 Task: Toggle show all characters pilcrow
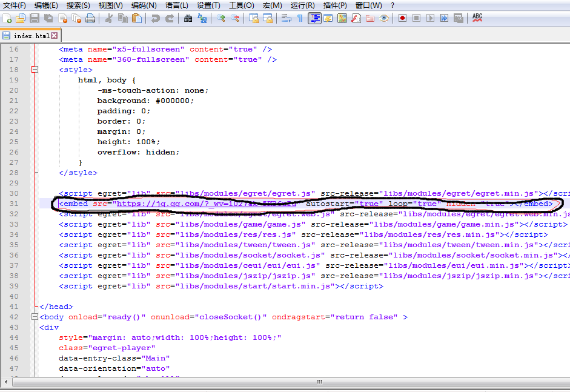[300, 18]
